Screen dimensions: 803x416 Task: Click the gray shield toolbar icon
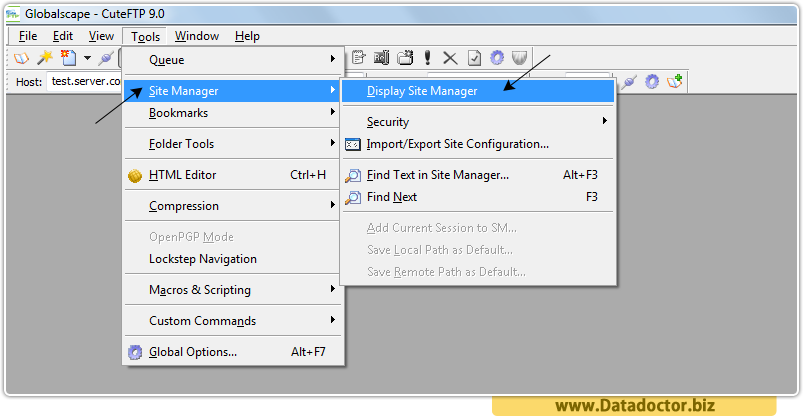pos(519,58)
